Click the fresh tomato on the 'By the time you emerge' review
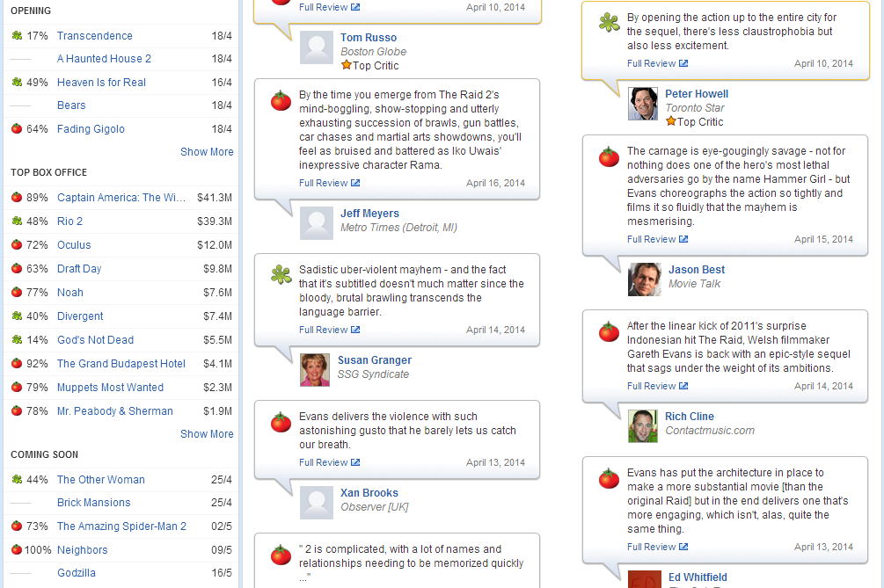The height and width of the screenshot is (588, 884). [x=281, y=100]
